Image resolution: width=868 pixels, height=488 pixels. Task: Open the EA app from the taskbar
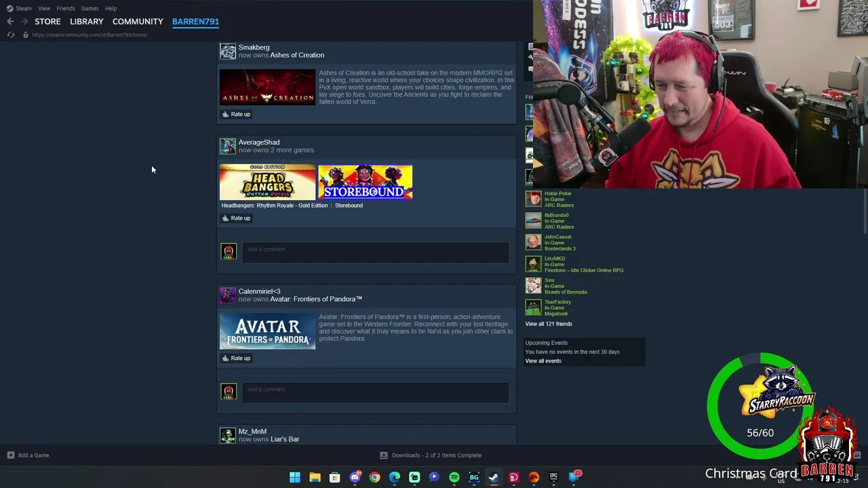coord(534,478)
